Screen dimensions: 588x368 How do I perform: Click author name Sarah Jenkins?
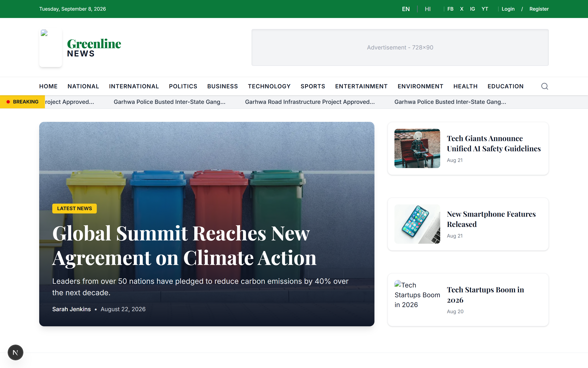(71, 309)
